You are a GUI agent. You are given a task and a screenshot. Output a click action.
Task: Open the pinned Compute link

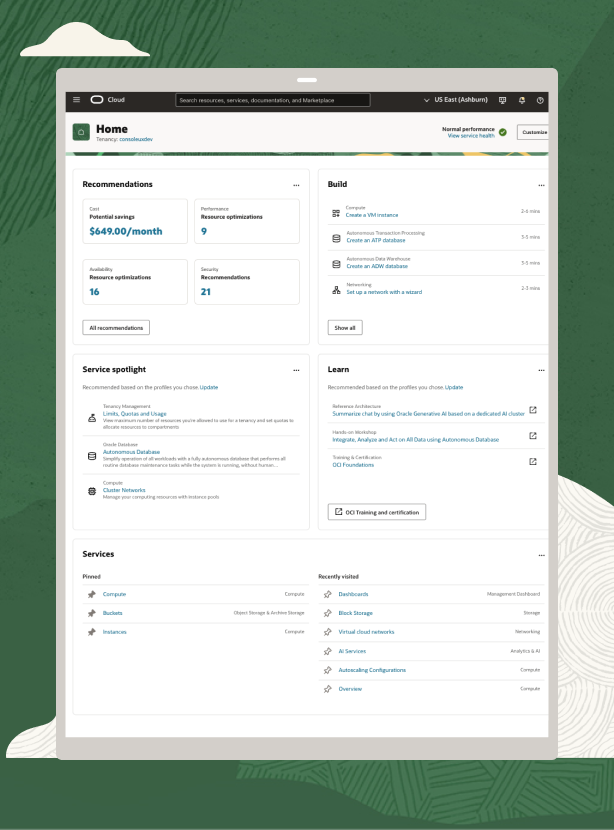click(x=114, y=594)
